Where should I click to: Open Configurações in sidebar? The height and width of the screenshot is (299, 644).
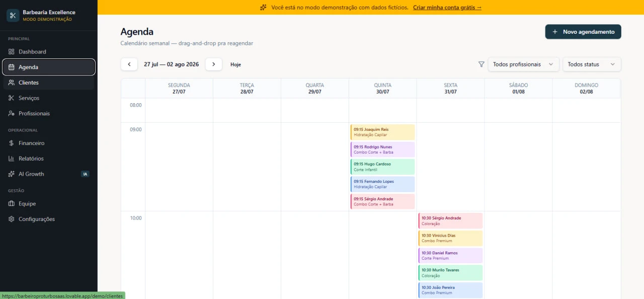pyautogui.click(x=49, y=219)
